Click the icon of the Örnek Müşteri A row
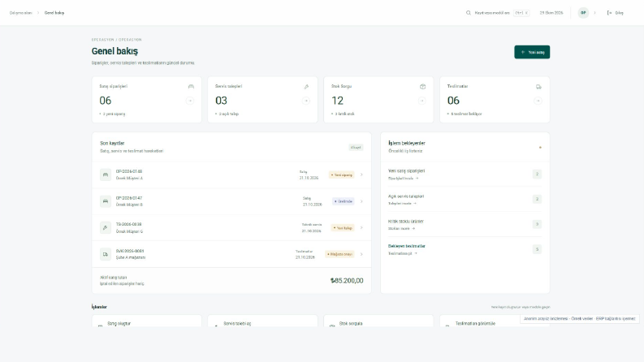644x362 pixels. [x=106, y=175]
